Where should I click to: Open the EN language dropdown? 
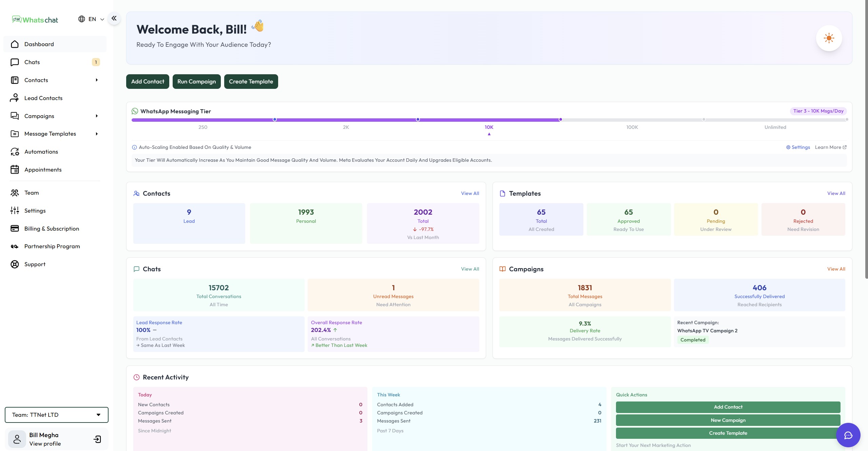click(91, 19)
